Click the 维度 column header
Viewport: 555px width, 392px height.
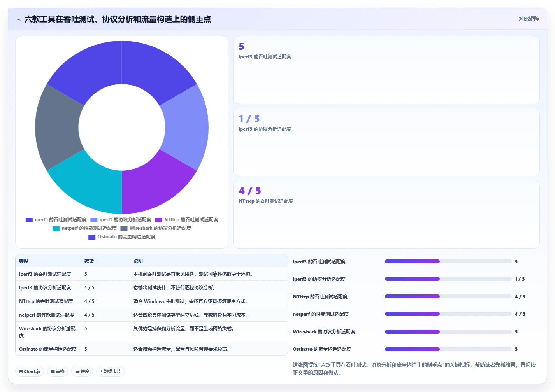pyautogui.click(x=24, y=261)
